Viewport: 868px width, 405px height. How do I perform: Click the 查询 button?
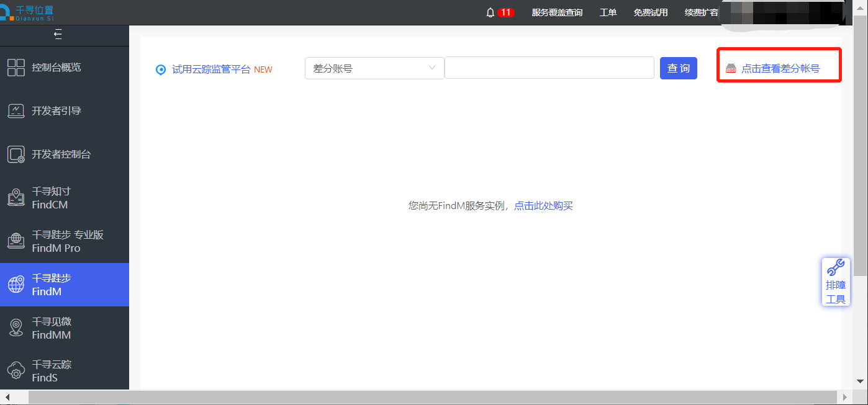[x=679, y=68]
